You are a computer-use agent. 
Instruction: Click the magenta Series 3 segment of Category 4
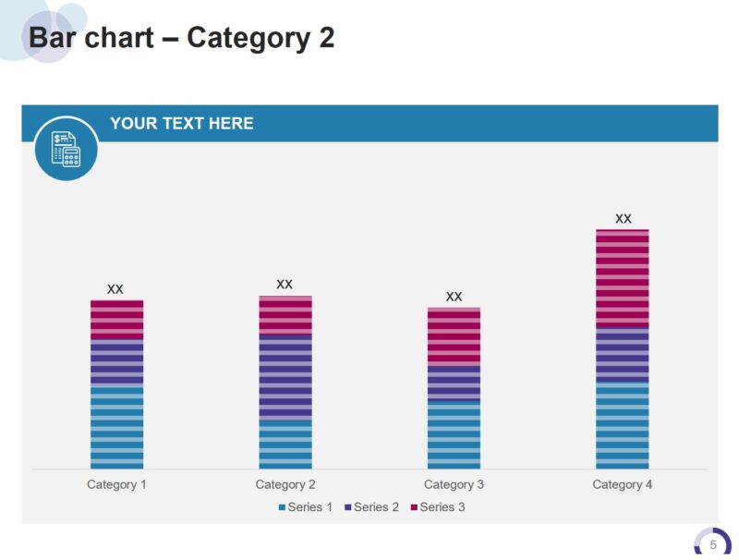[x=623, y=278]
